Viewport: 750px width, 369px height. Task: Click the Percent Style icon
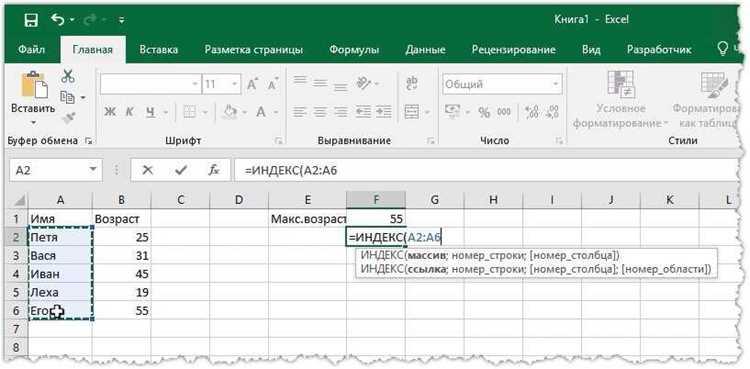tap(484, 112)
